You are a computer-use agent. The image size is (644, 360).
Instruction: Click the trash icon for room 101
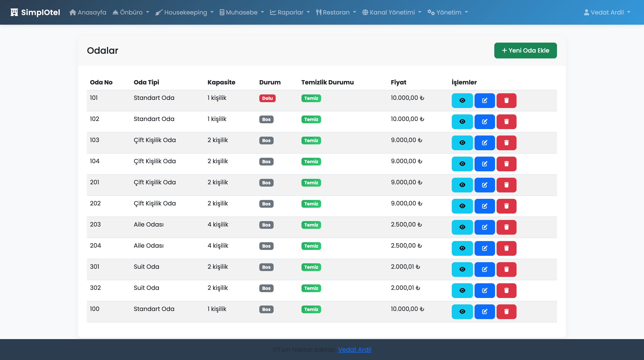[506, 101]
